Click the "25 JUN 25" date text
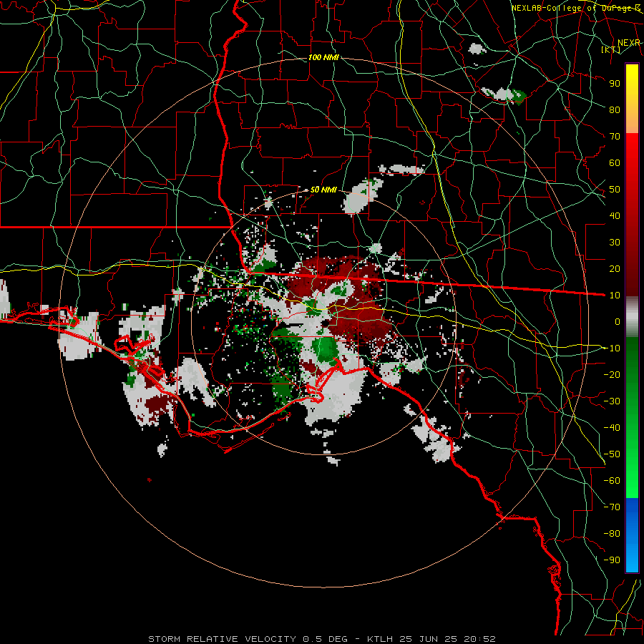The height and width of the screenshot is (644, 644). 428,639
